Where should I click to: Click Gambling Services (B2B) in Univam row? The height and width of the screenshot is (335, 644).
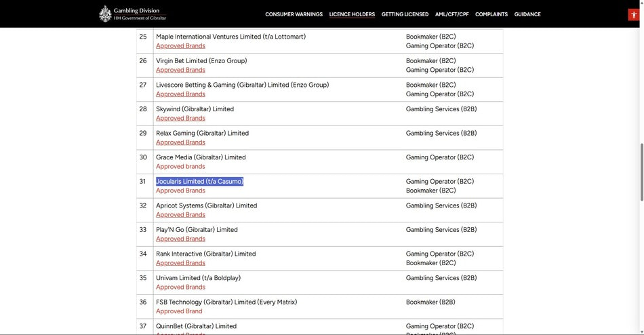coord(441,278)
